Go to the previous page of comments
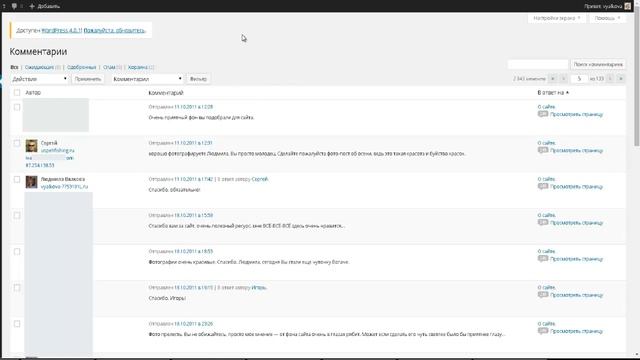Viewport: 640px width, 360px height. [563, 78]
